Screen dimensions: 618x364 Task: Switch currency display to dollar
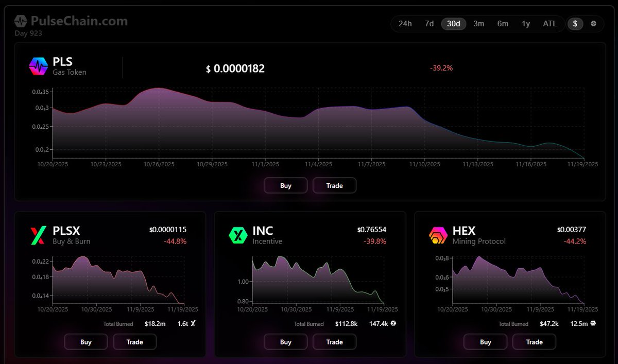tap(575, 24)
